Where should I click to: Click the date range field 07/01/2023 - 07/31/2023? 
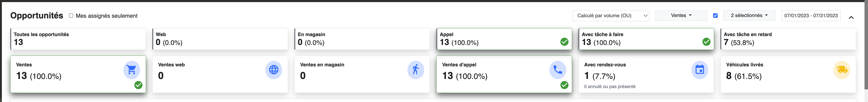[811, 15]
